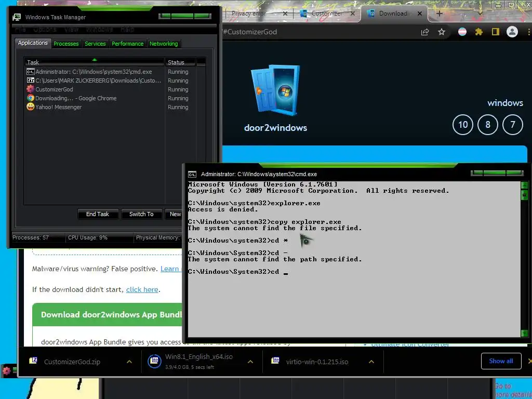Click Win8.1 ISO download progress icon
Screen dimensions: 532x399
154,361
